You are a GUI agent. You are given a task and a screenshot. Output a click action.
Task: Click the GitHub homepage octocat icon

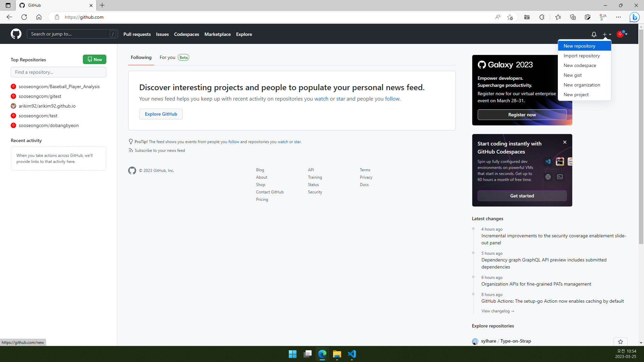point(16,34)
